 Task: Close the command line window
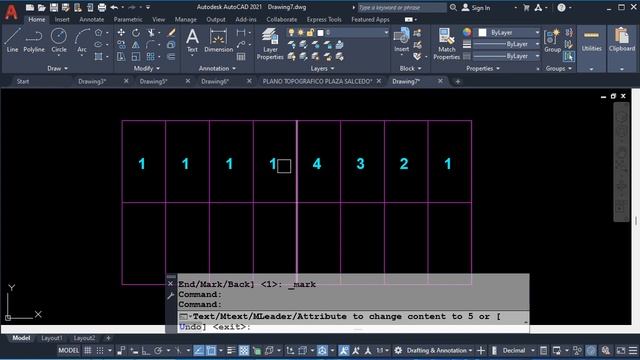pyautogui.click(x=171, y=283)
